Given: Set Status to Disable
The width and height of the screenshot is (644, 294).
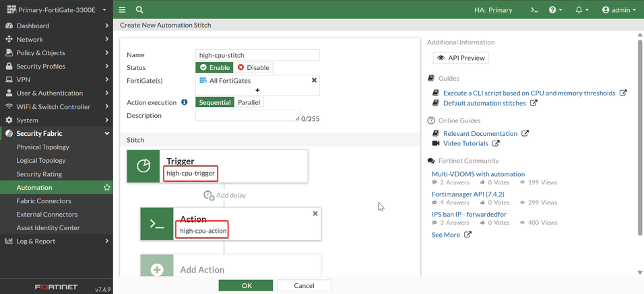Looking at the screenshot, I should [x=253, y=68].
